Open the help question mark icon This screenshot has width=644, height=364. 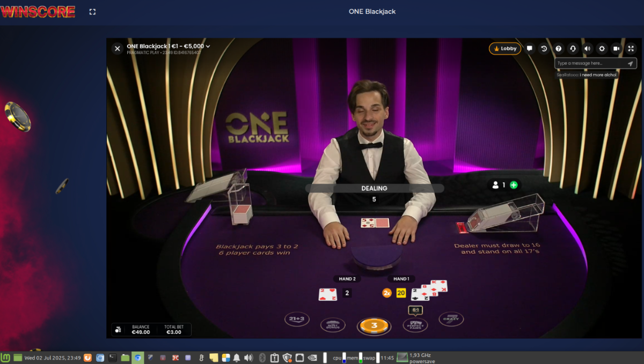click(559, 49)
